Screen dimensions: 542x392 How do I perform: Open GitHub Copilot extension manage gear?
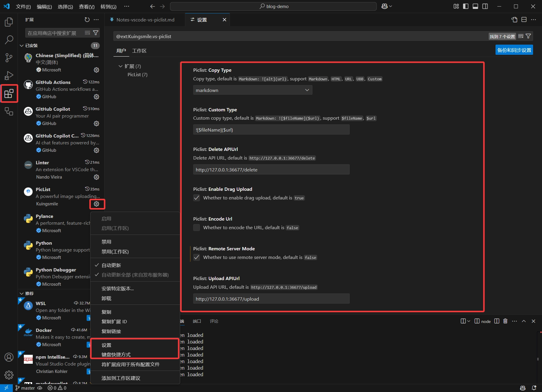point(96,124)
